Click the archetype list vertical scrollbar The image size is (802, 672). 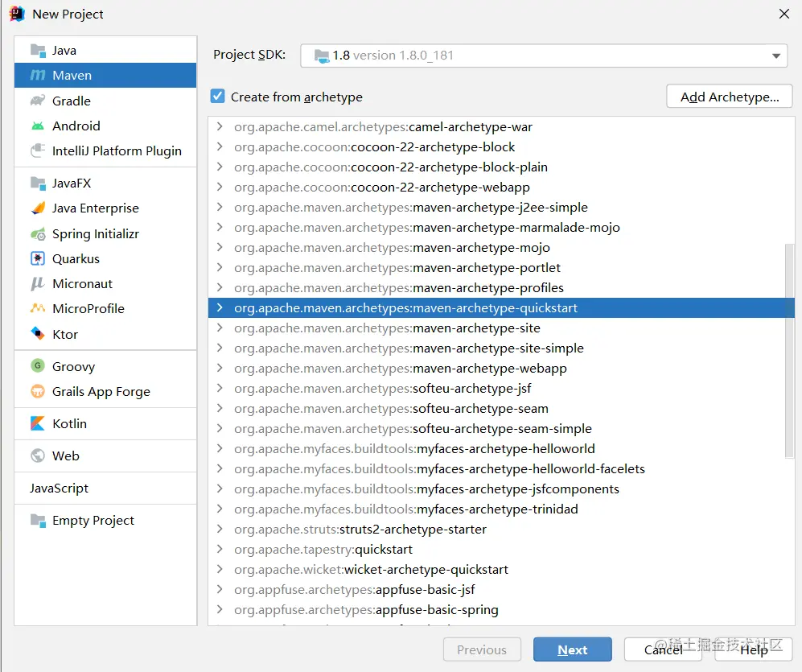click(789, 351)
